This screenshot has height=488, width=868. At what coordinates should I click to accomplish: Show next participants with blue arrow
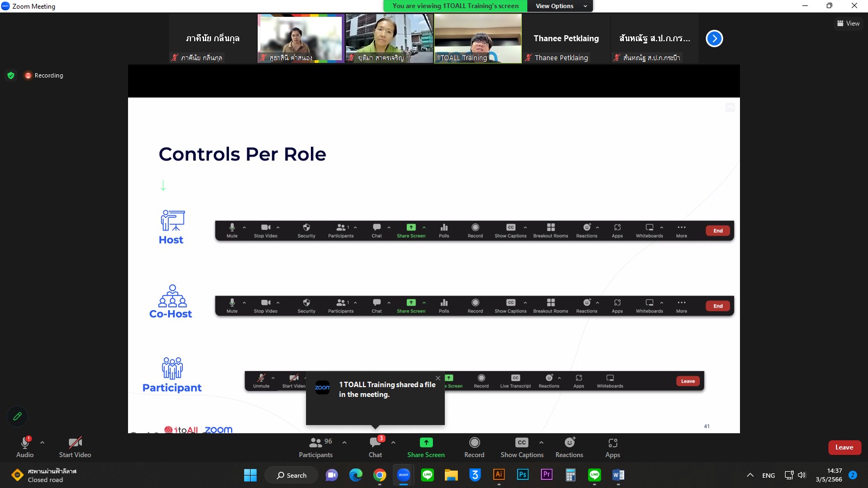pos(714,38)
